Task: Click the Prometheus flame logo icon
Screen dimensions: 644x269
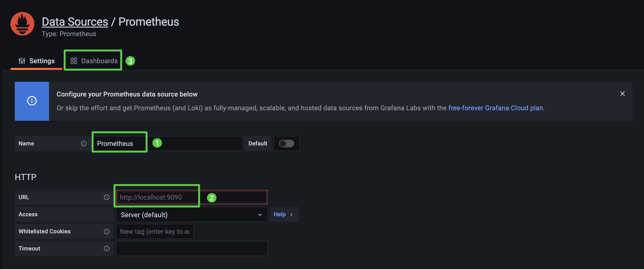Action: tap(22, 24)
